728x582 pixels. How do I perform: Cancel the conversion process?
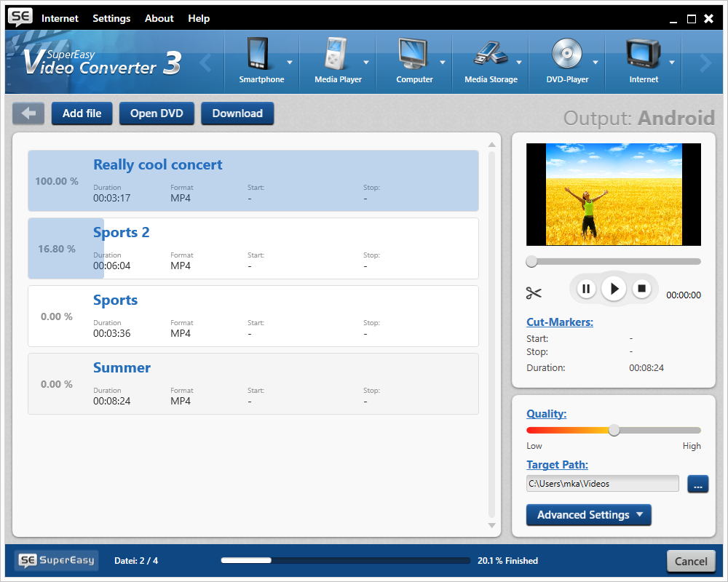pos(691,561)
